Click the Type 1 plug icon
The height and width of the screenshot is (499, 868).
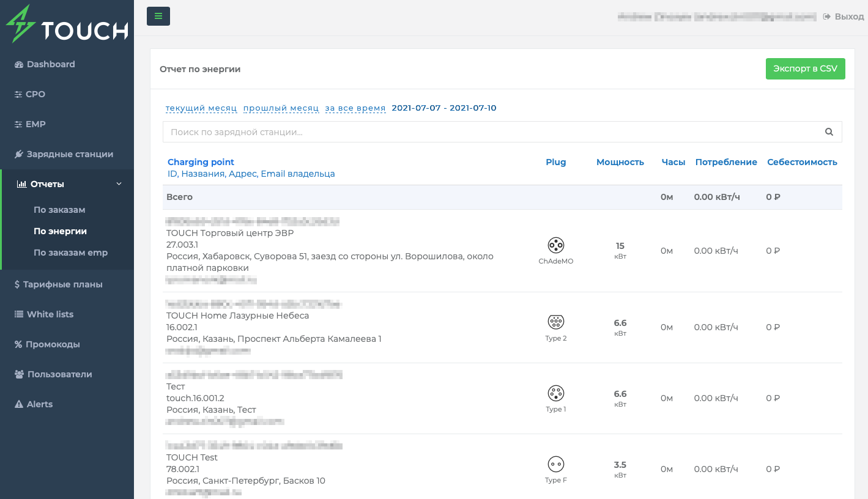point(556,393)
